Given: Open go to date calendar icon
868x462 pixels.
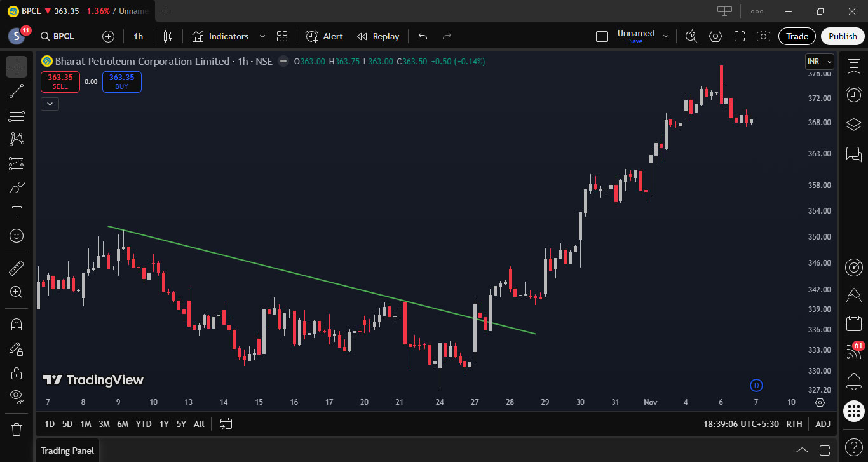Looking at the screenshot, I should (x=226, y=424).
